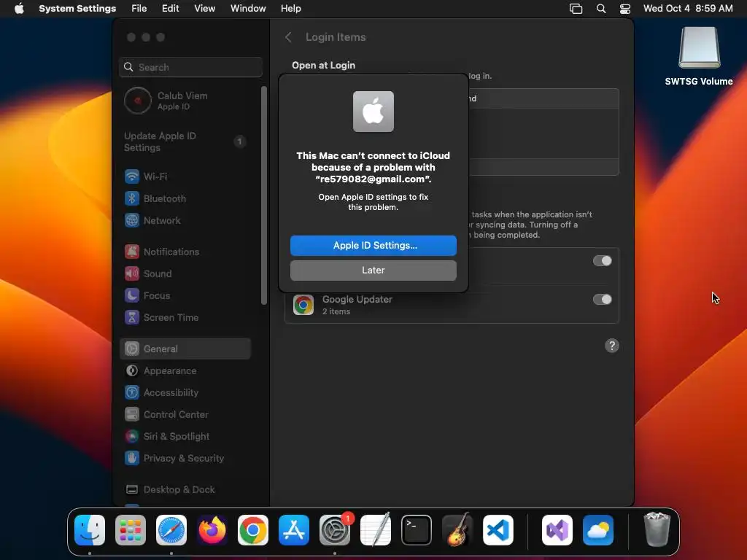Click System Settings icon in Dock

tap(335, 530)
